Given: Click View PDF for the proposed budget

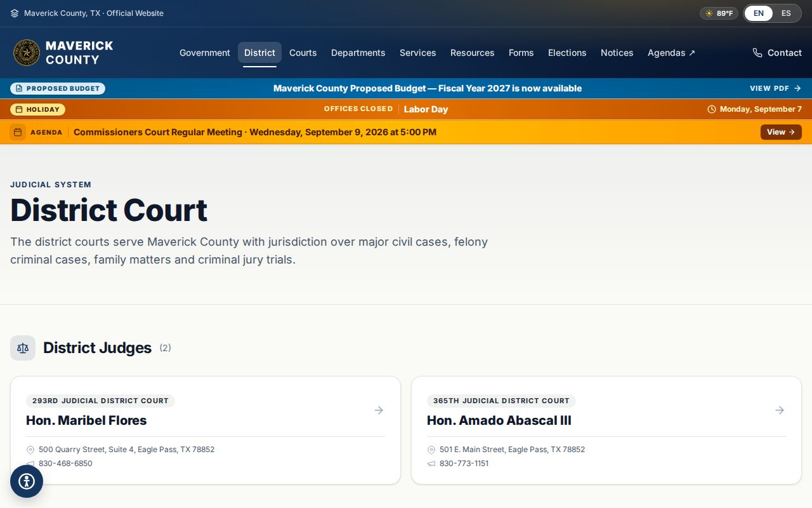Looking at the screenshot, I should pos(775,88).
